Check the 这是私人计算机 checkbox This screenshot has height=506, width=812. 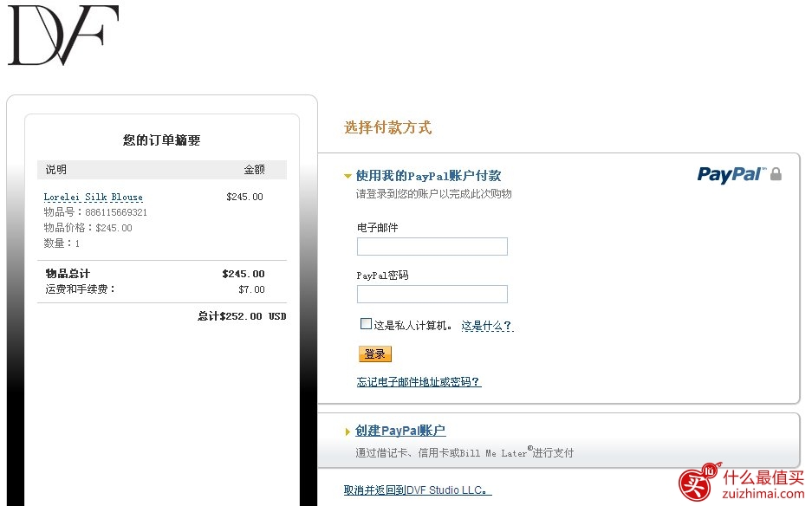pyautogui.click(x=366, y=324)
